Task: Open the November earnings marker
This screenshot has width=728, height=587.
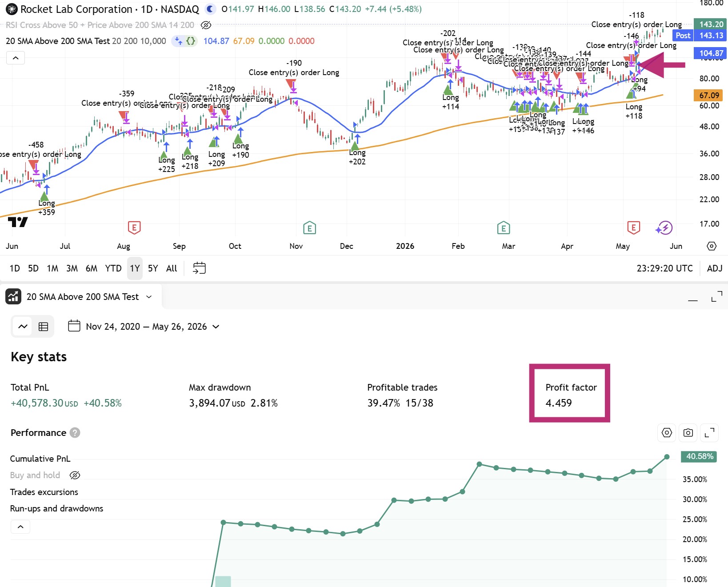Action: tap(309, 228)
